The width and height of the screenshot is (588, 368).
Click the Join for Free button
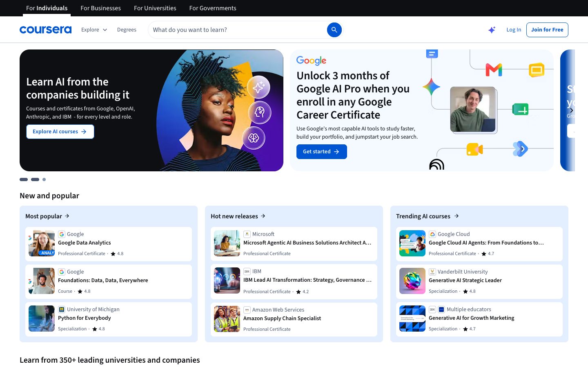coord(547,30)
